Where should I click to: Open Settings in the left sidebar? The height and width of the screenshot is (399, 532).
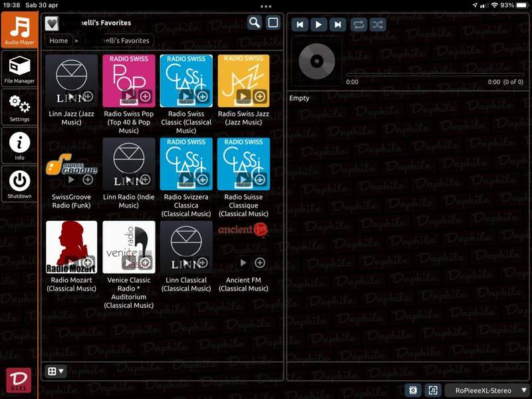coord(19,107)
